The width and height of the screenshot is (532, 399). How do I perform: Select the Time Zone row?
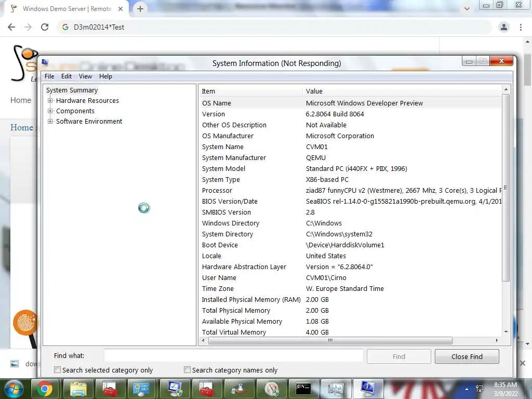[x=351, y=288]
